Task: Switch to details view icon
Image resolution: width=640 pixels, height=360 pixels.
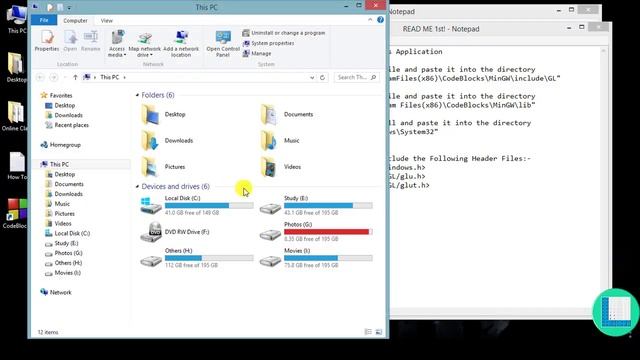Action: point(368,332)
